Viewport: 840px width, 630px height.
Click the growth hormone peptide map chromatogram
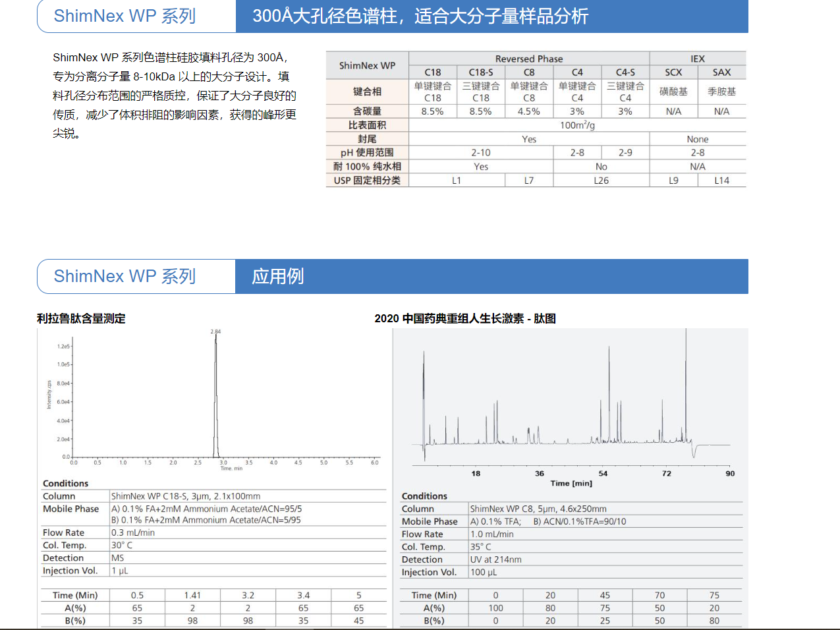571,402
